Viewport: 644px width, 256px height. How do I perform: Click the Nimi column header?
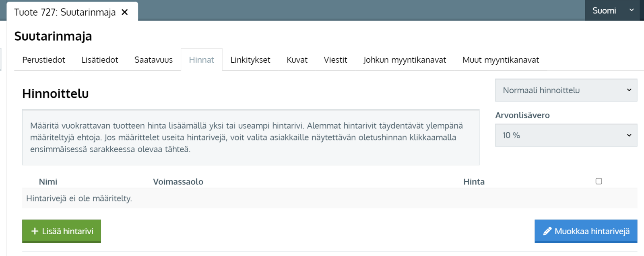pos(48,182)
